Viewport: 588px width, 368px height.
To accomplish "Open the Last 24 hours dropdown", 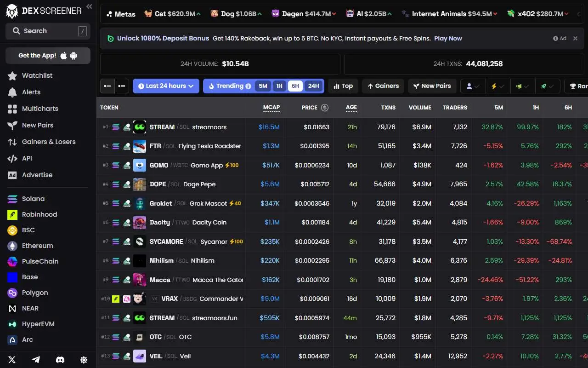I will (x=166, y=86).
